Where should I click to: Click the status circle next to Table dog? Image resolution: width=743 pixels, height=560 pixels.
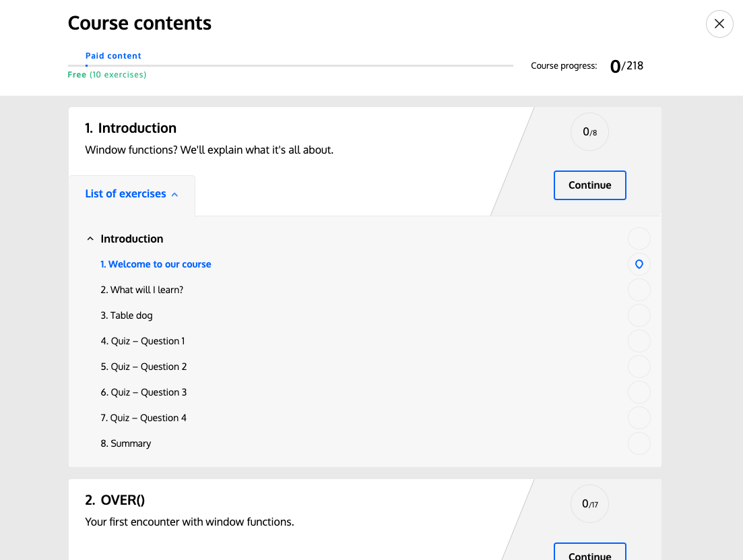639,315
